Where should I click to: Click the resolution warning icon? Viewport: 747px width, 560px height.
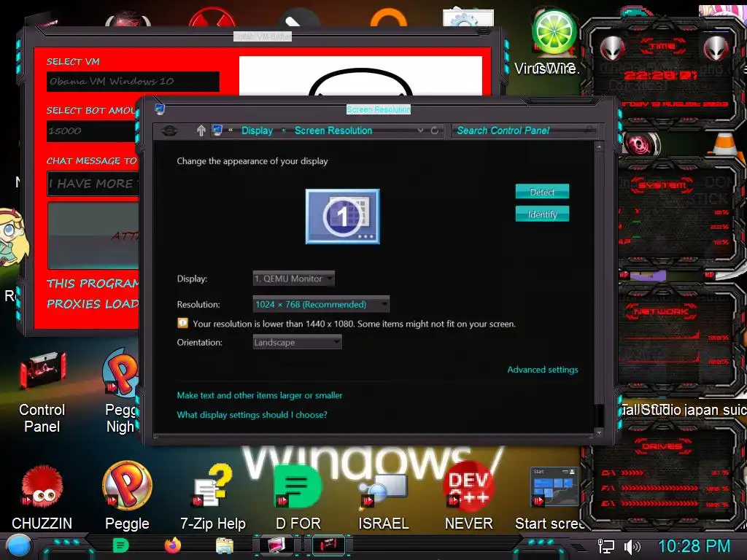point(182,323)
